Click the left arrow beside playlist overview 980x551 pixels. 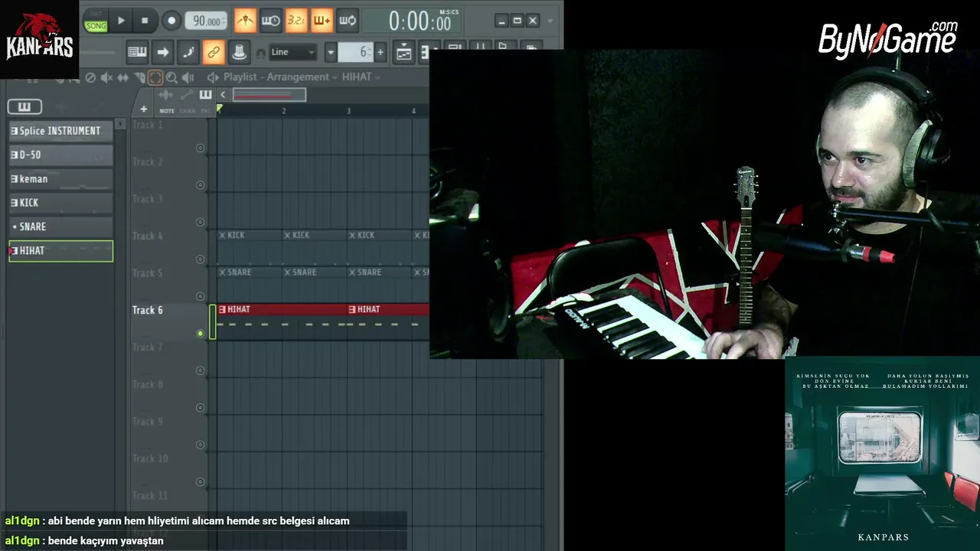pos(223,95)
